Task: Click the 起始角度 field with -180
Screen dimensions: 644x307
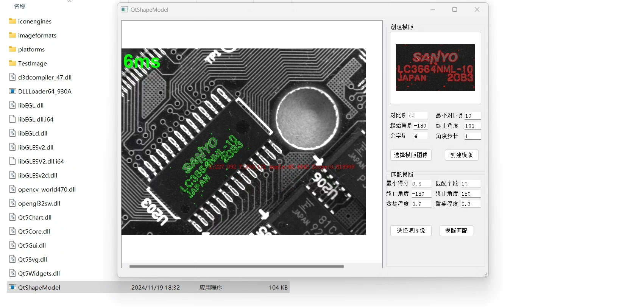Action: point(420,126)
